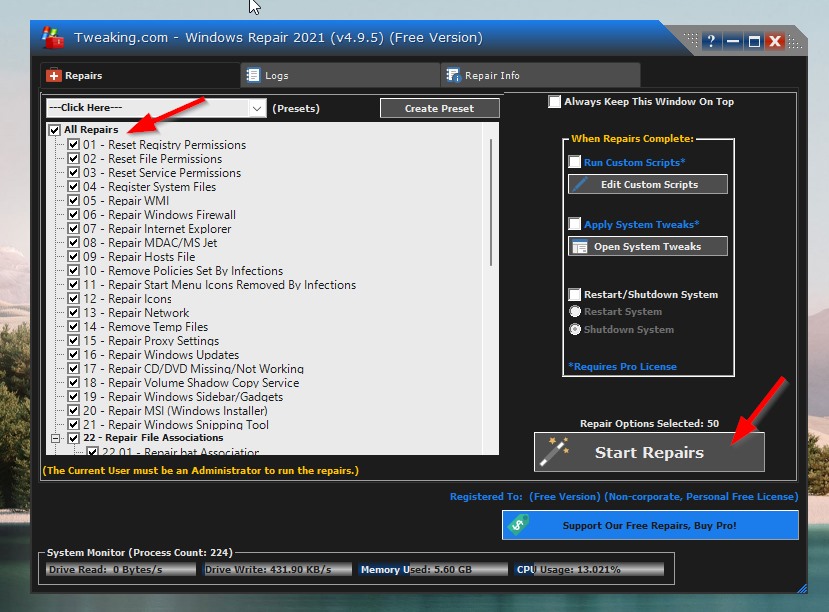Check the Run Custom Scripts option

coord(574,162)
